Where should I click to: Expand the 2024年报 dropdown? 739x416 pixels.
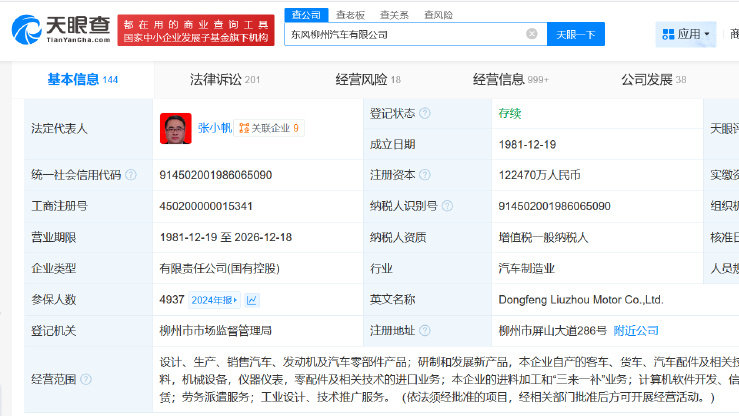coord(214,300)
